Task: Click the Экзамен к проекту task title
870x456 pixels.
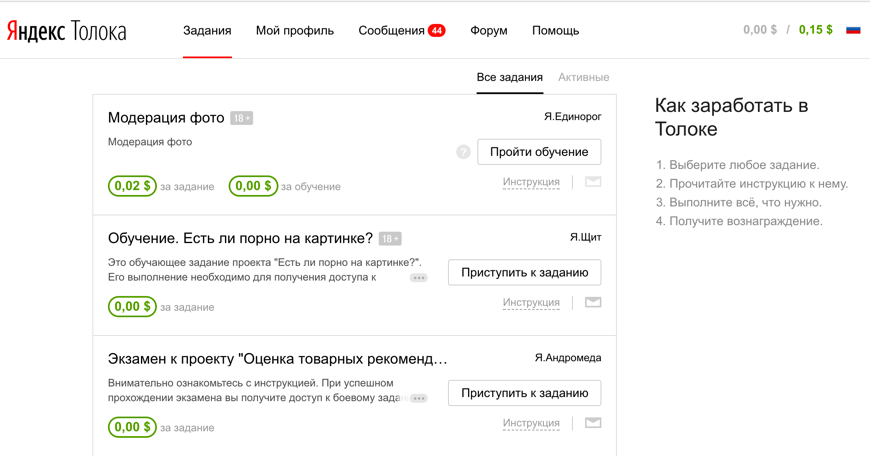Action: pyautogui.click(x=277, y=359)
